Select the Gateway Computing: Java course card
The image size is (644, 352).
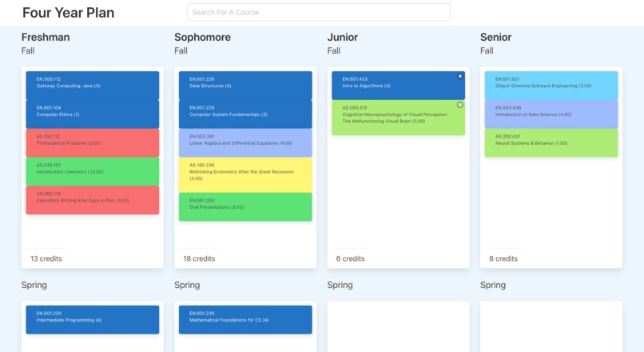93,86
